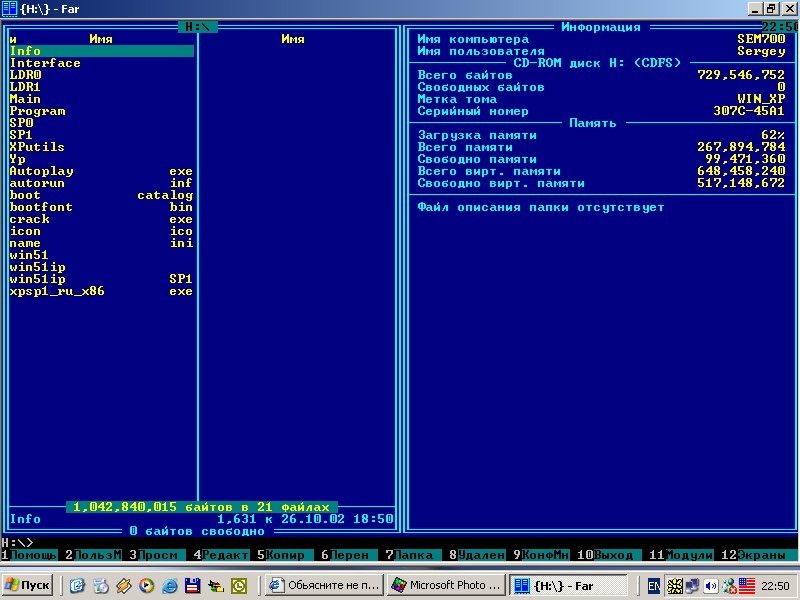The height and width of the screenshot is (600, 800).
Task: Click the 3 Просм view key
Action: [x=155, y=555]
